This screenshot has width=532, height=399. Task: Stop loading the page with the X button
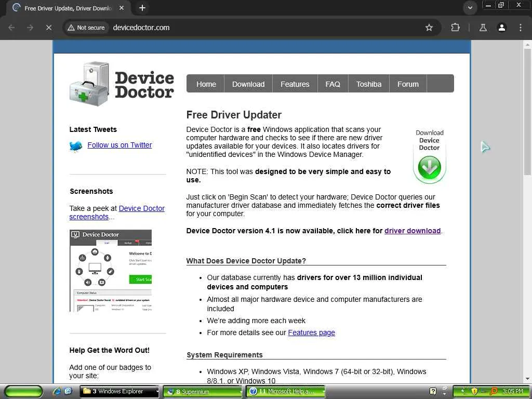pos(49,28)
